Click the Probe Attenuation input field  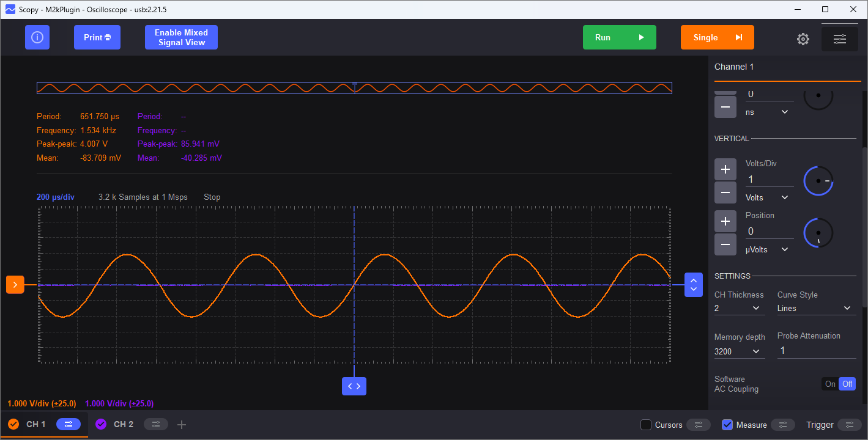(816, 350)
